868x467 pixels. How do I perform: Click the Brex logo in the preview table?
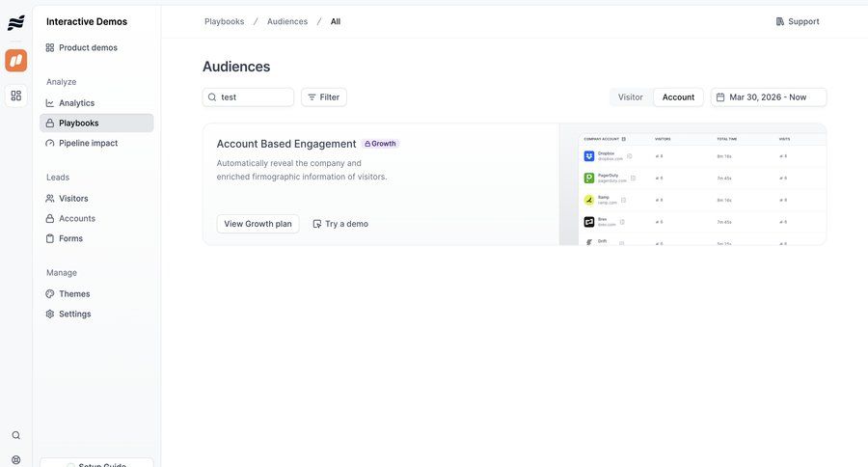coord(589,222)
